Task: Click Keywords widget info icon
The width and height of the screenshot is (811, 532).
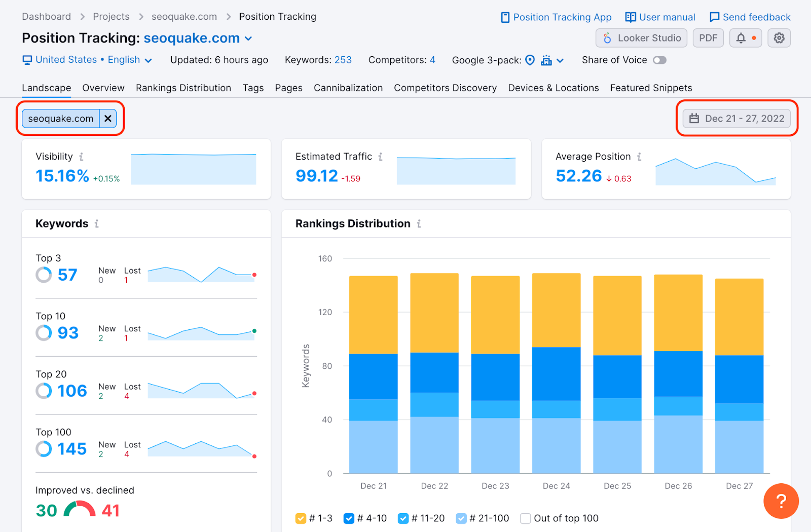Action: point(96,223)
